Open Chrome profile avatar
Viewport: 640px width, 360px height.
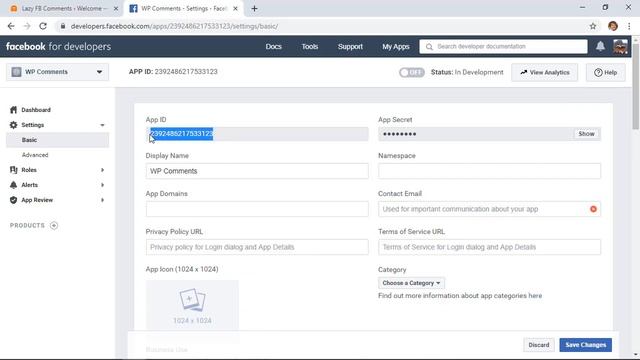pos(613,26)
